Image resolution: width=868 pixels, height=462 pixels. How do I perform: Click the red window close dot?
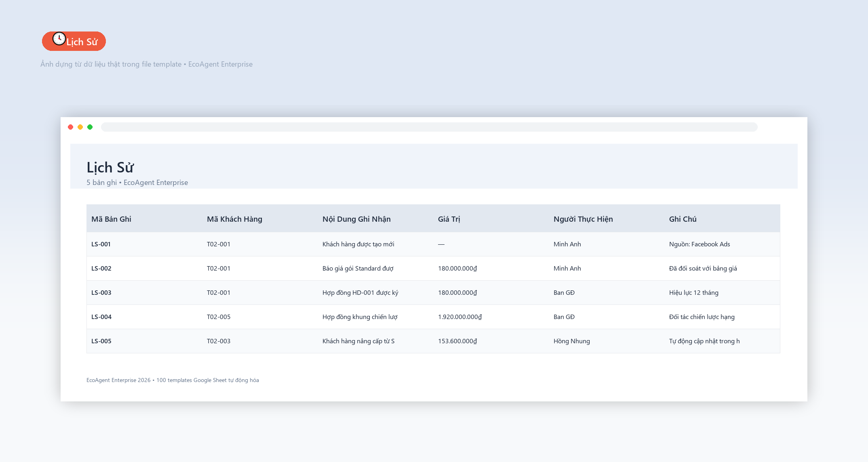(71, 127)
